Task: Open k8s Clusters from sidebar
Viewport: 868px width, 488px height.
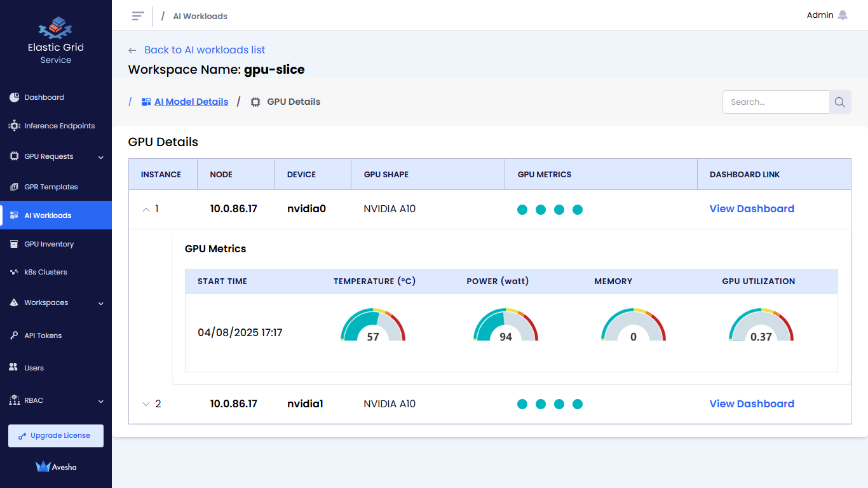Action: point(46,272)
